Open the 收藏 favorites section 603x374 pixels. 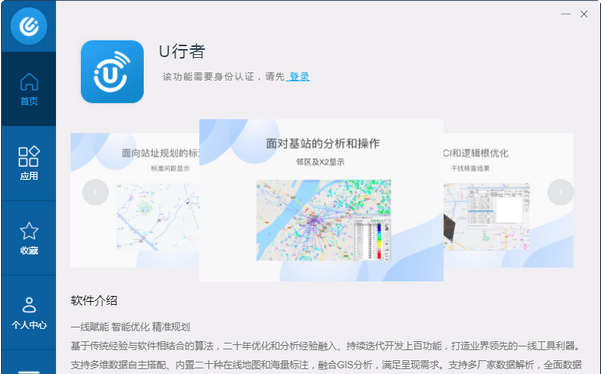tap(29, 238)
